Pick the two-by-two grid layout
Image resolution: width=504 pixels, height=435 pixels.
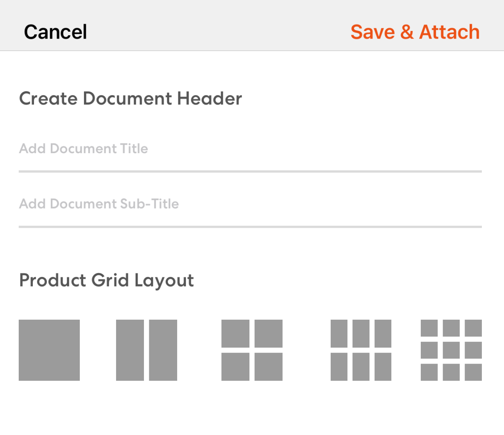point(252,350)
